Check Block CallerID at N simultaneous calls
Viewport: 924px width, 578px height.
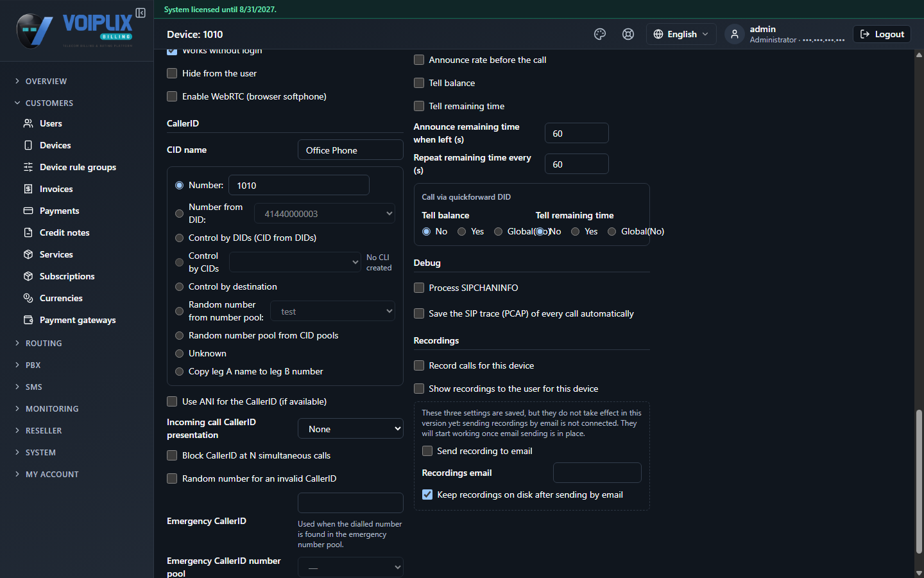tap(172, 455)
